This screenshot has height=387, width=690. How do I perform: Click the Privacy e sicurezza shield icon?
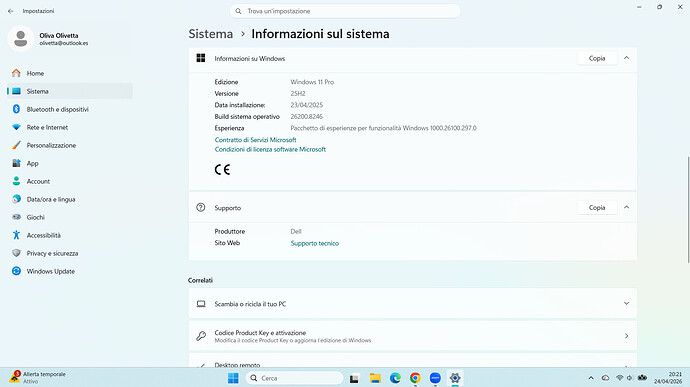click(x=16, y=253)
